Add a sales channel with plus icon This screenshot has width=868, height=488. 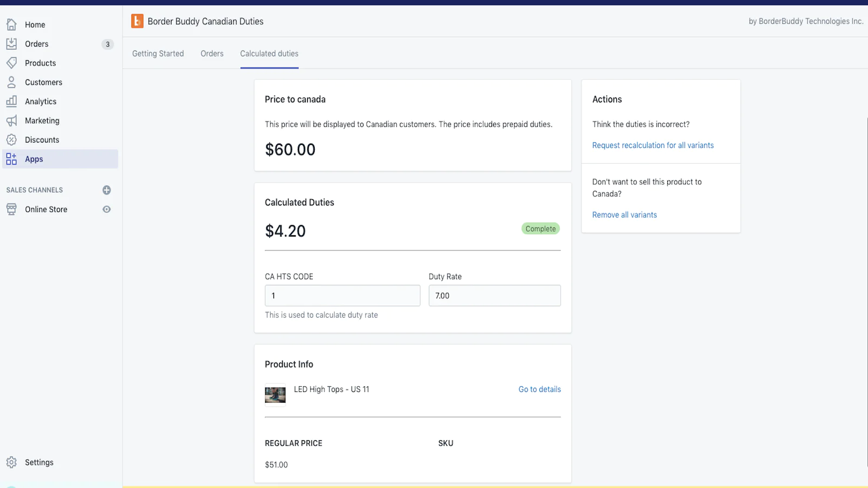pyautogui.click(x=107, y=190)
